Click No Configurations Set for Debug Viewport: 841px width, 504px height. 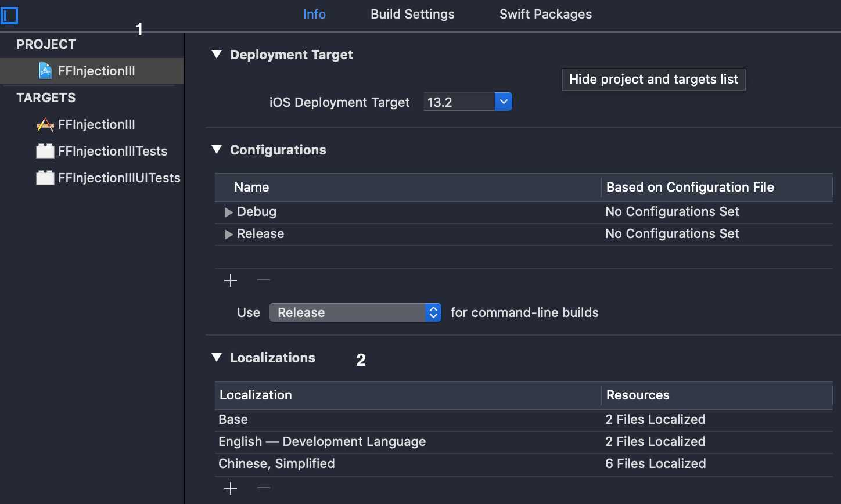[672, 212]
